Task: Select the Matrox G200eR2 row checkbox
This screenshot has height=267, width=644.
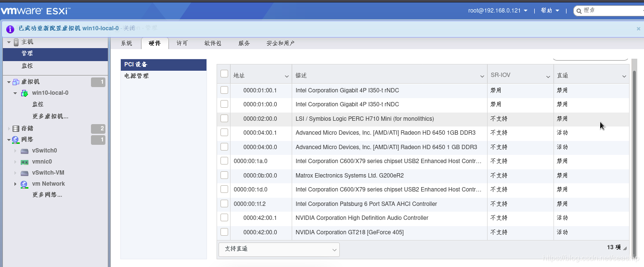Action: coord(224,175)
